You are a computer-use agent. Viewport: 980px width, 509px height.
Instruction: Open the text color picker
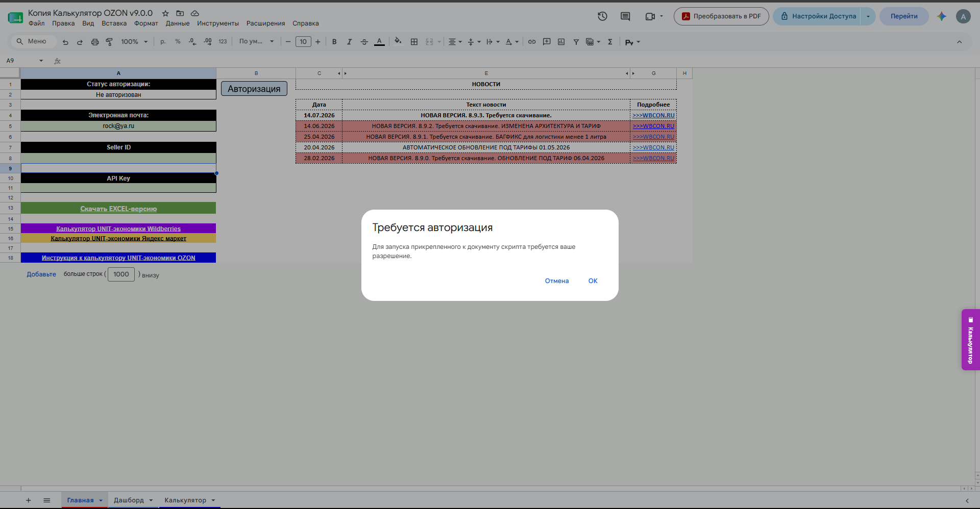379,42
